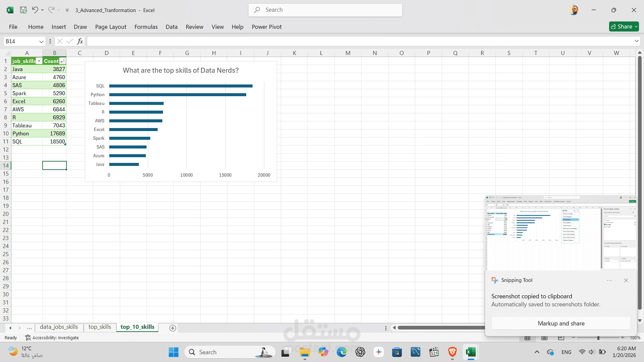Click Markup and share button
Screen dimensions: 644x362
coord(561,323)
